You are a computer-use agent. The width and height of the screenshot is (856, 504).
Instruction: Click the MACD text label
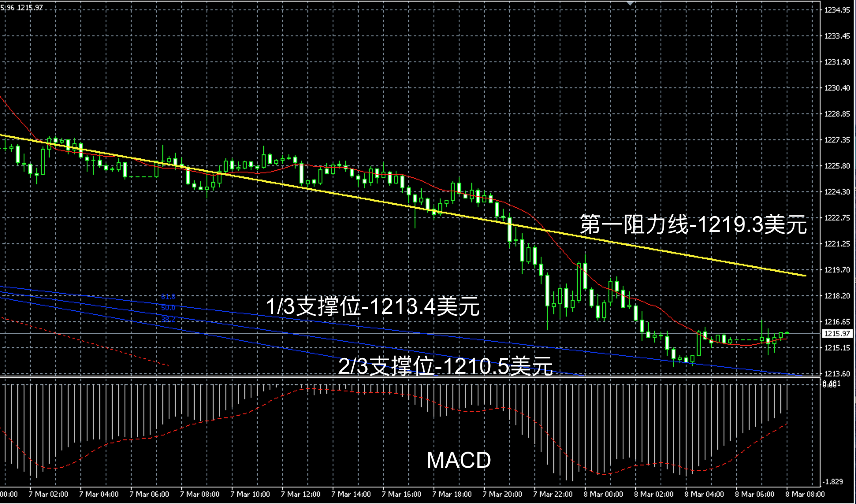pos(459,460)
